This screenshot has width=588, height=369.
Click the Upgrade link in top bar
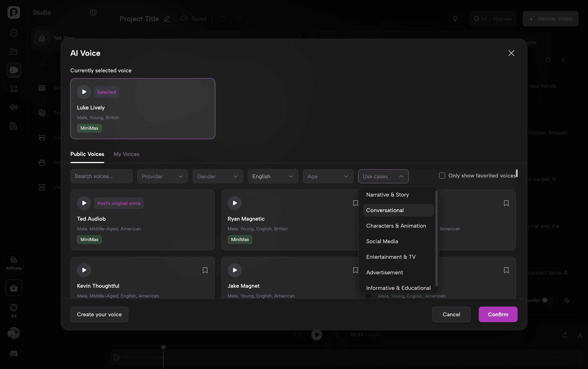(502, 19)
